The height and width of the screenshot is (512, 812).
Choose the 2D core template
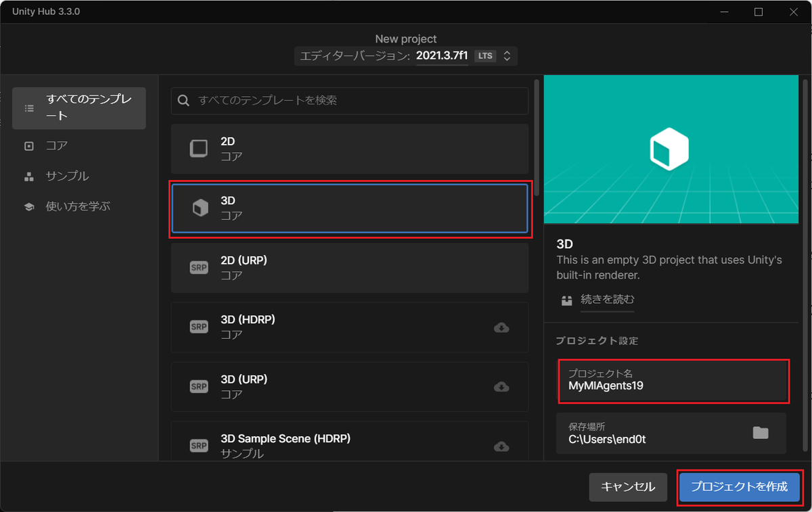coord(349,148)
